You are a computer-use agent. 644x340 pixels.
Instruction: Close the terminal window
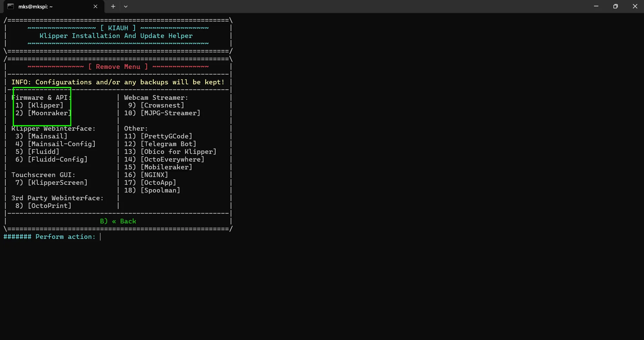pyautogui.click(x=635, y=6)
